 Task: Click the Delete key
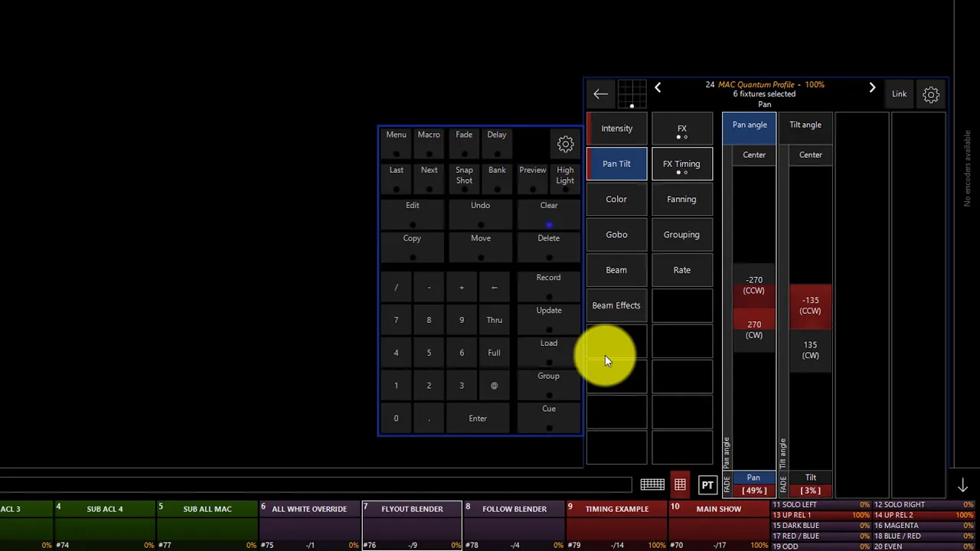(x=549, y=246)
